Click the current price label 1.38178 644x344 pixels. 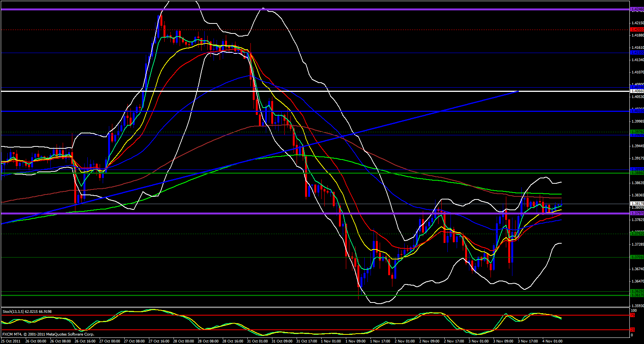(637, 204)
